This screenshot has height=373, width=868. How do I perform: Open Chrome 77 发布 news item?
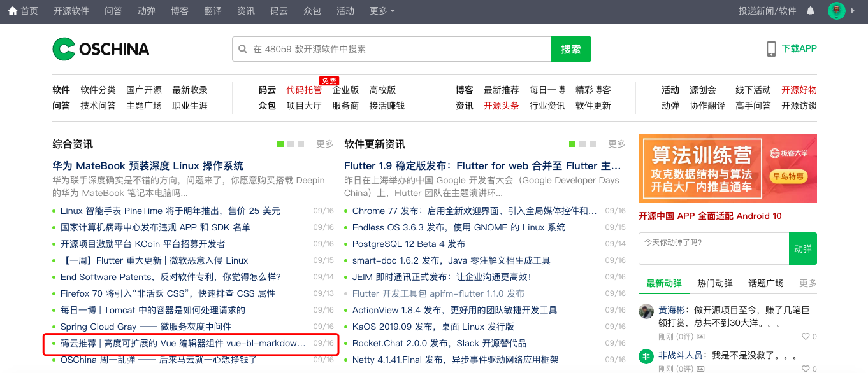tap(475, 211)
